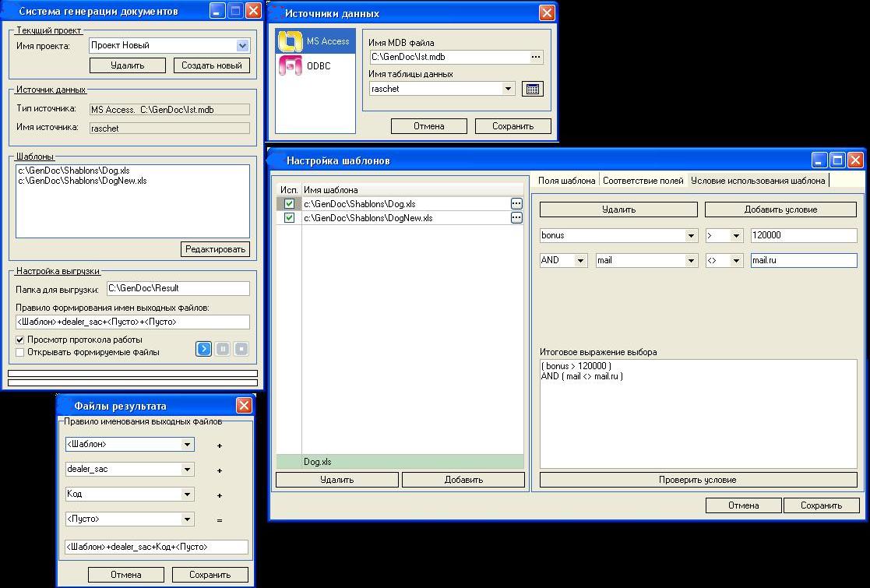Open the data table preview grid icon
The width and height of the screenshot is (870, 588).
click(533, 89)
